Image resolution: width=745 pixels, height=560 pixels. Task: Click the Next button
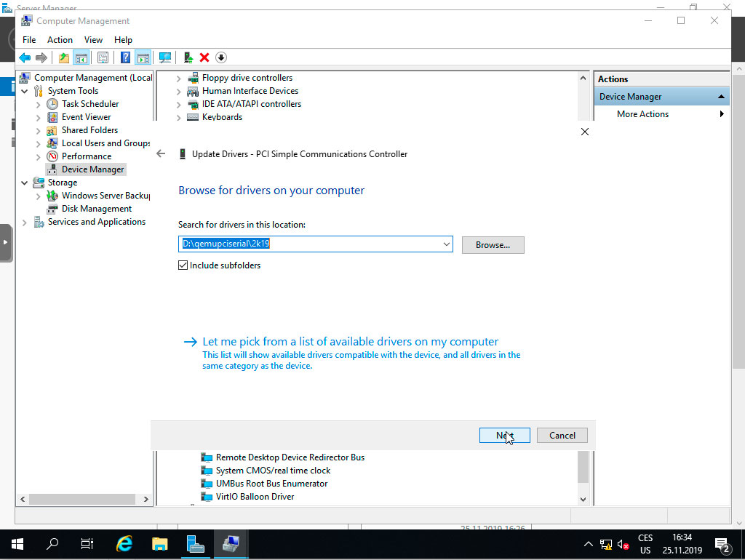[x=504, y=435]
